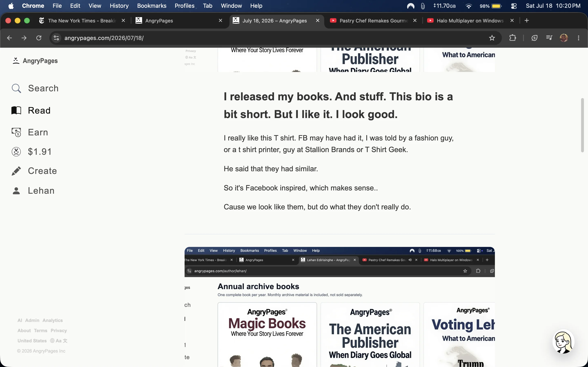The height and width of the screenshot is (367, 588).
Task: Open Chrome extensions puzzle icon
Action: tap(512, 38)
